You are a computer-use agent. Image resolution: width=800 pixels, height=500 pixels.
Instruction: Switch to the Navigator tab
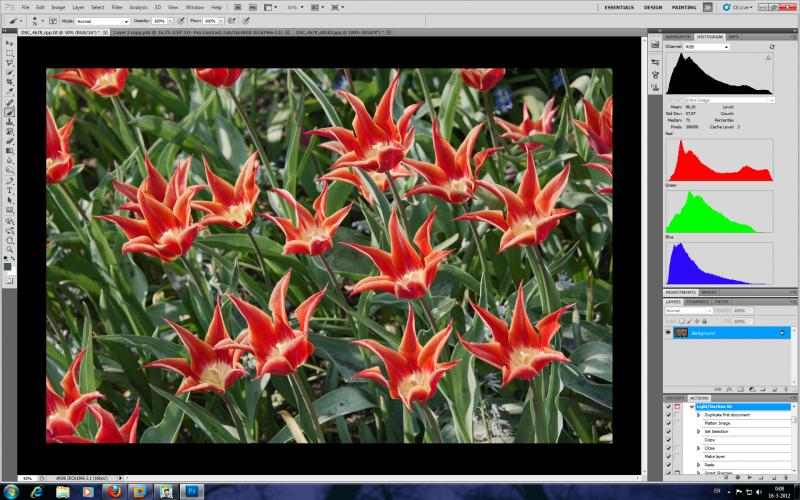[x=678, y=37]
